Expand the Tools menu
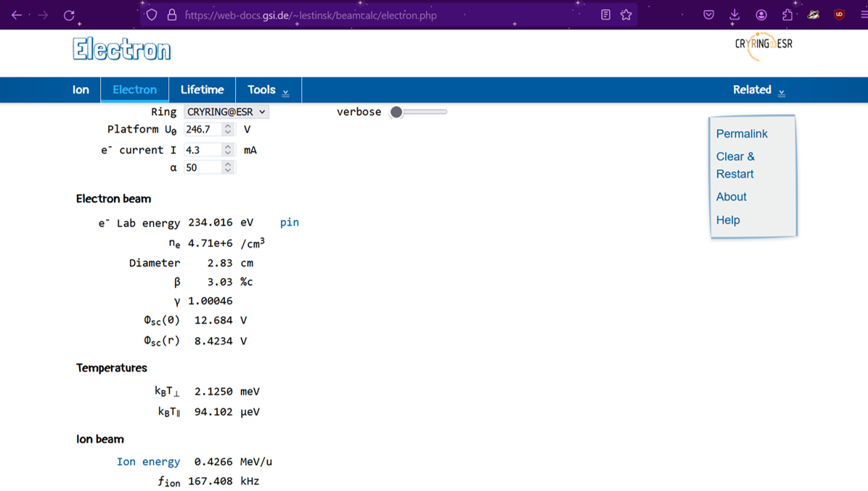This screenshot has height=491, width=868. pos(269,90)
